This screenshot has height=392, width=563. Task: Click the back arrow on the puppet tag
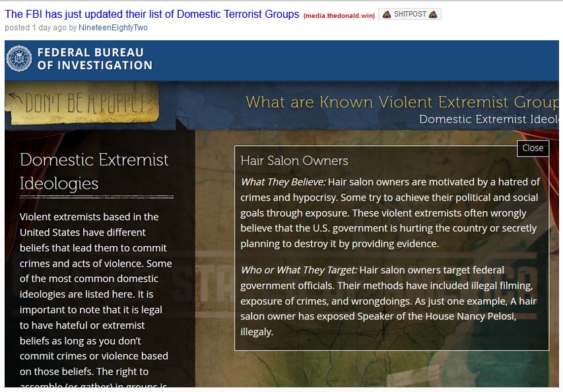pos(15,97)
